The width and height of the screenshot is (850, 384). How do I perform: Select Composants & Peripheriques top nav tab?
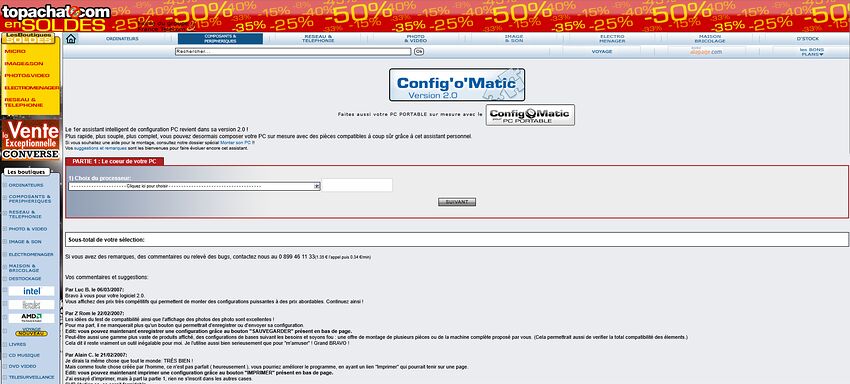(220, 39)
